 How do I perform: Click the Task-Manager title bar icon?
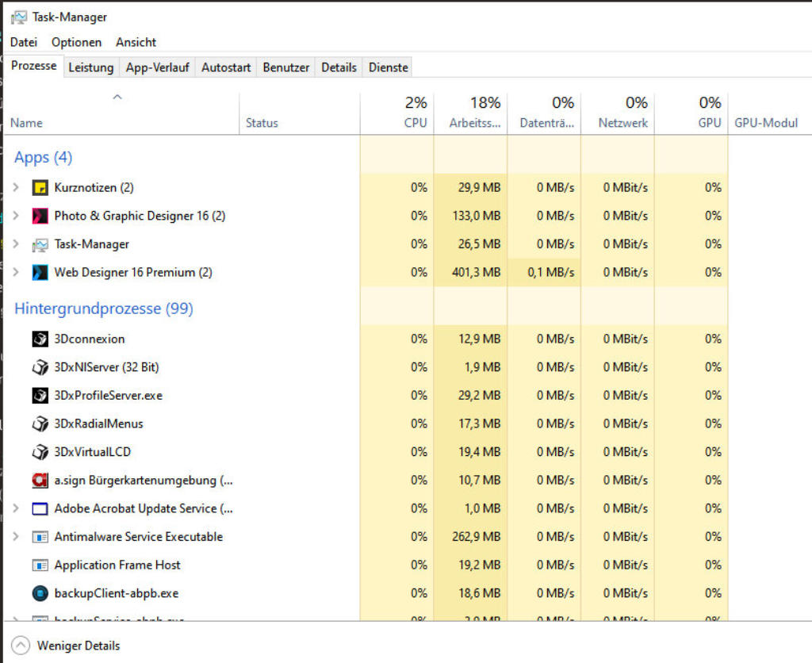[x=19, y=17]
